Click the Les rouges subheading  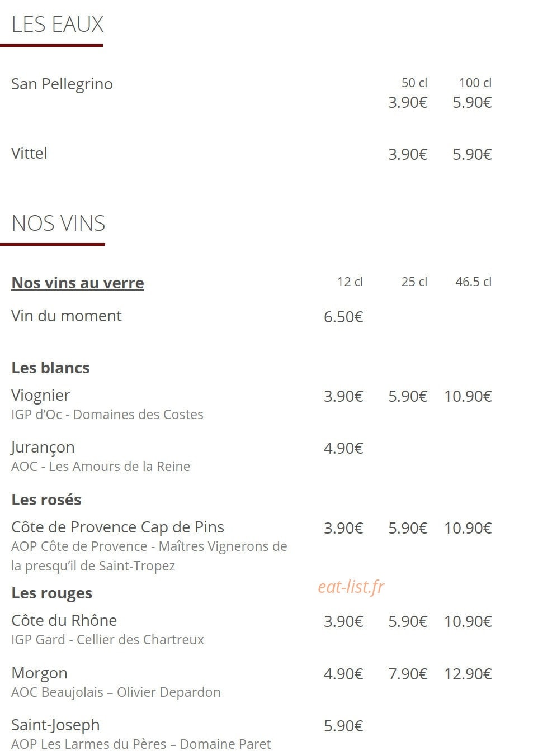(x=52, y=593)
